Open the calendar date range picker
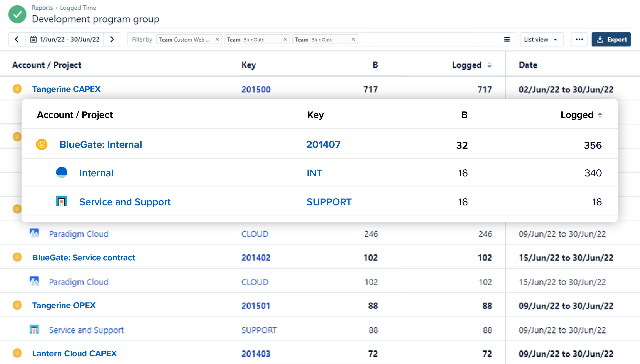 [x=65, y=39]
